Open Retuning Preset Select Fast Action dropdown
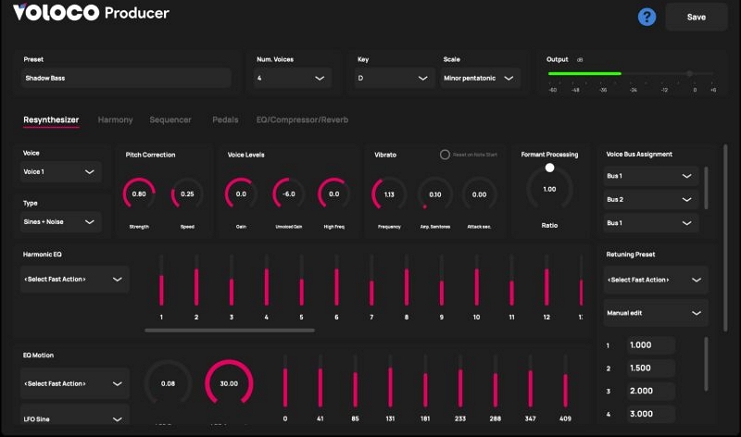741x437 pixels. pyautogui.click(x=655, y=280)
